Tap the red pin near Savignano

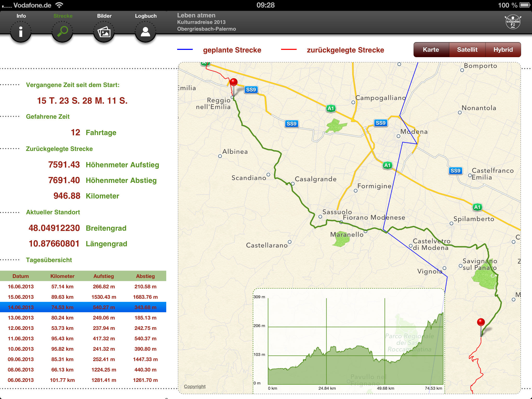tap(481, 323)
